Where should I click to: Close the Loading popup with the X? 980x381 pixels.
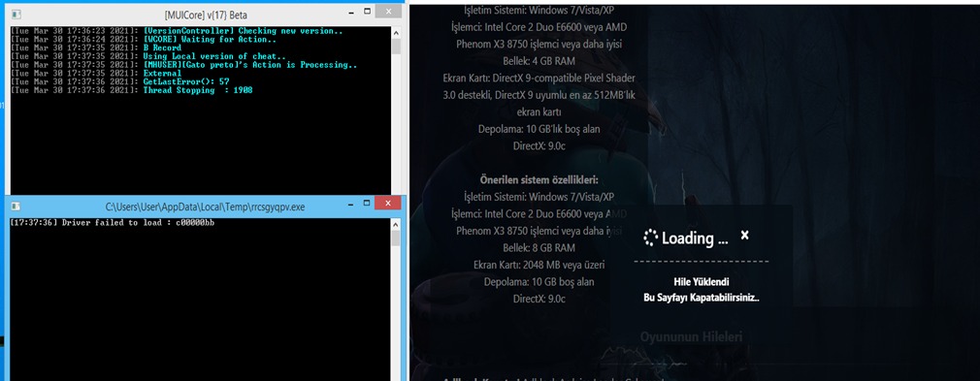(744, 235)
